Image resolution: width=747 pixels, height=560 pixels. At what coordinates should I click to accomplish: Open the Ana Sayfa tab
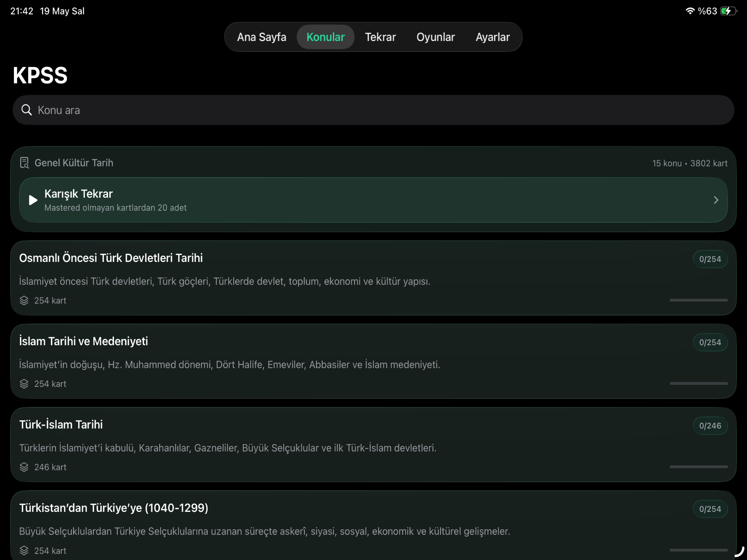[261, 37]
